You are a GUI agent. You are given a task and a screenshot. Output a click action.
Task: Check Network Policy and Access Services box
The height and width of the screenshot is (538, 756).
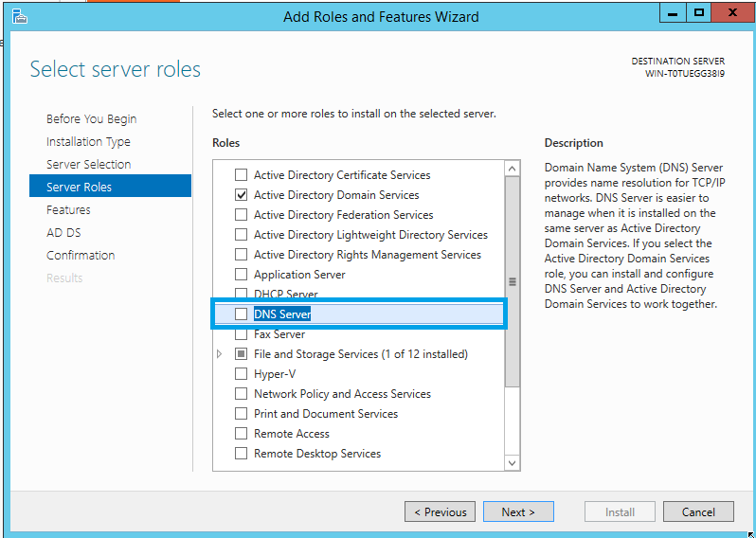coord(241,394)
